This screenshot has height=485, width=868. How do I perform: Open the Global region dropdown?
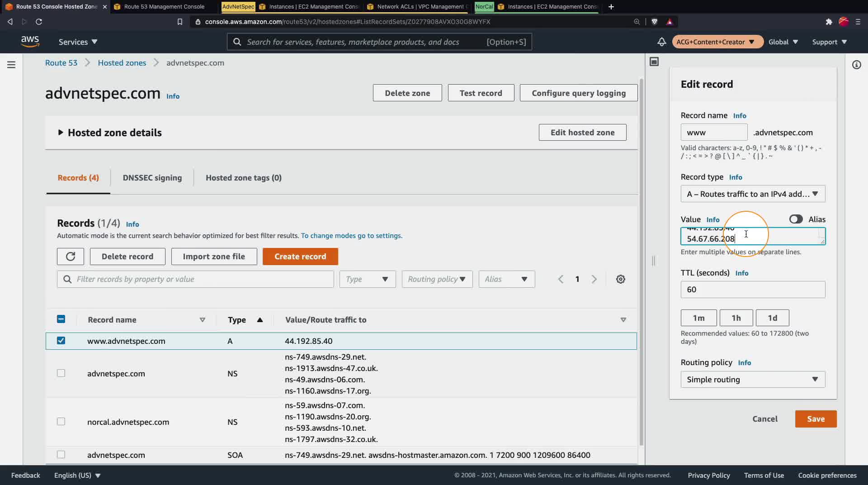(x=783, y=42)
